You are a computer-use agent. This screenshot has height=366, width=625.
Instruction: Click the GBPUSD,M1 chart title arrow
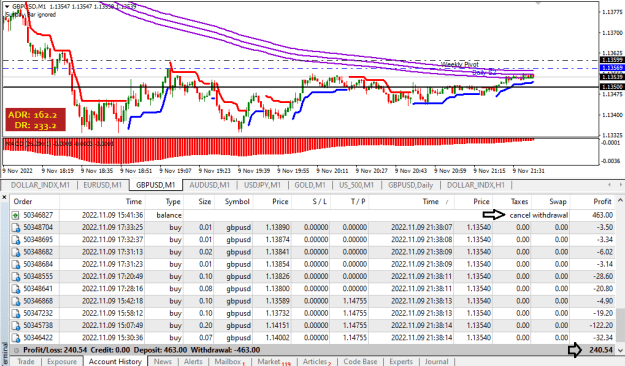(x=7, y=6)
